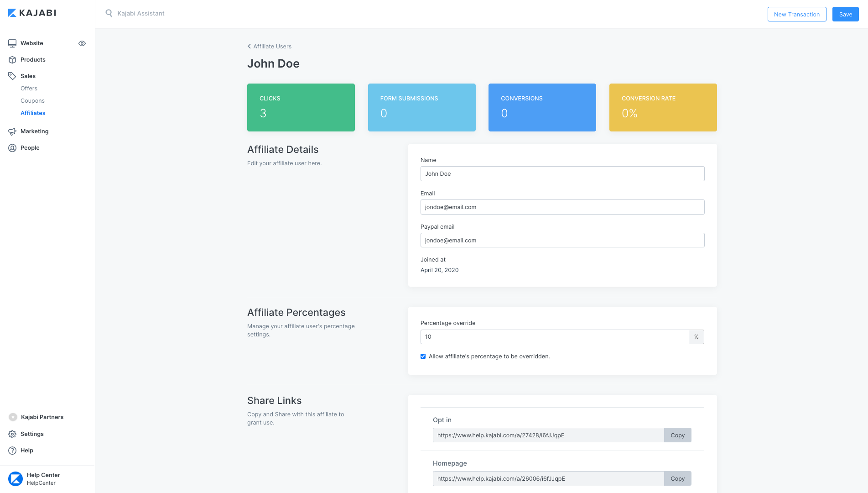
Task: Open Sales in the sidebar
Action: [x=28, y=76]
